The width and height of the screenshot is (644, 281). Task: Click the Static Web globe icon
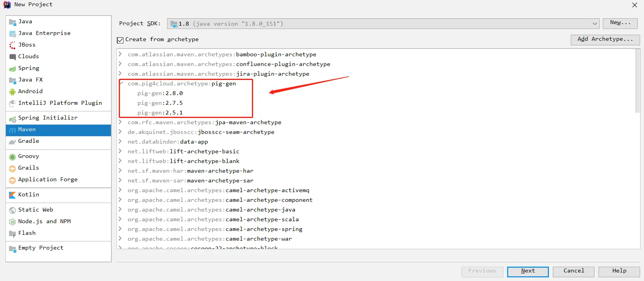point(12,210)
